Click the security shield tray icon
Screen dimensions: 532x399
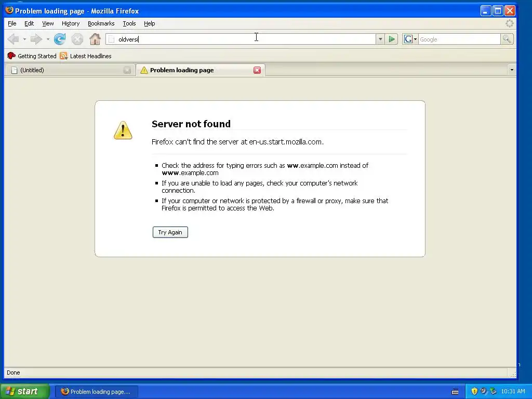pyautogui.click(x=475, y=391)
